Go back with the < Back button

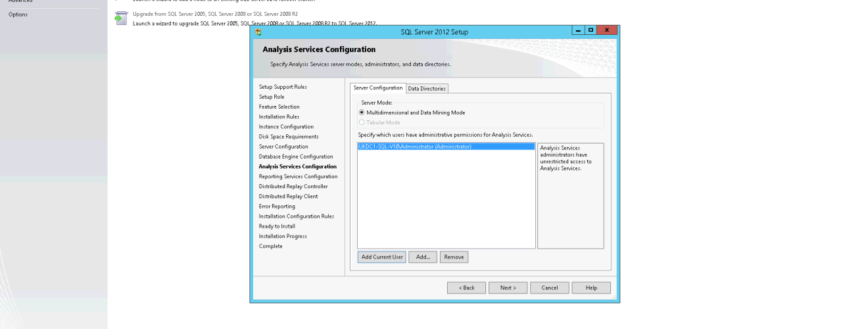(466, 288)
